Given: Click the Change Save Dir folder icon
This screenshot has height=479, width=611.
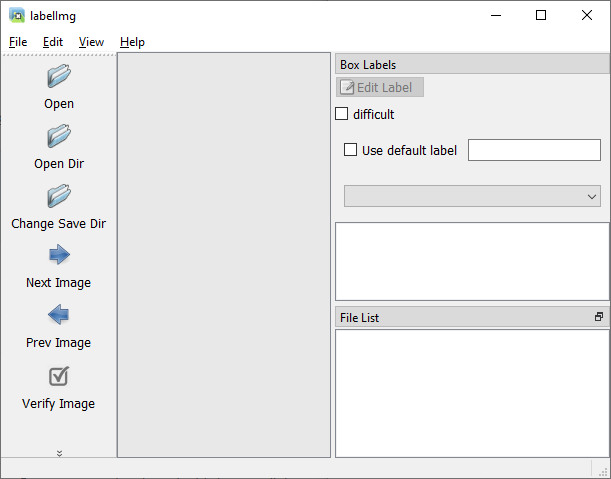Looking at the screenshot, I should point(59,196).
